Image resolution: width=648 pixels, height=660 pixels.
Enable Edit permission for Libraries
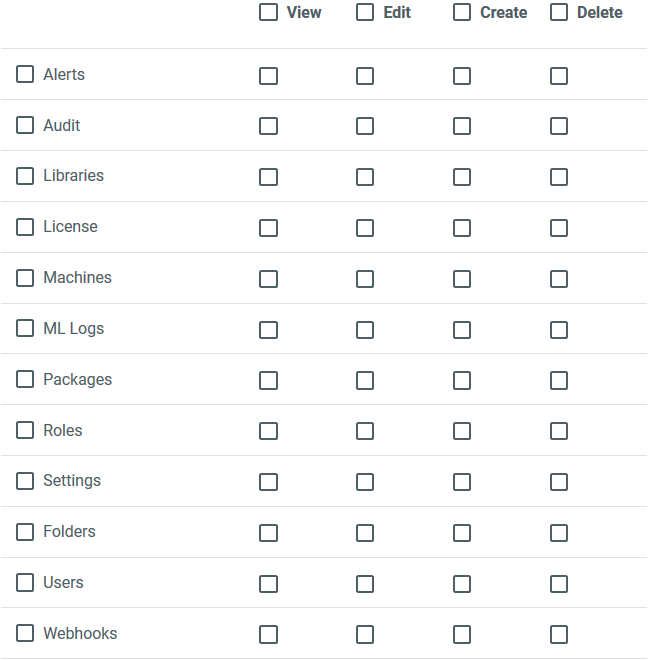[365, 177]
